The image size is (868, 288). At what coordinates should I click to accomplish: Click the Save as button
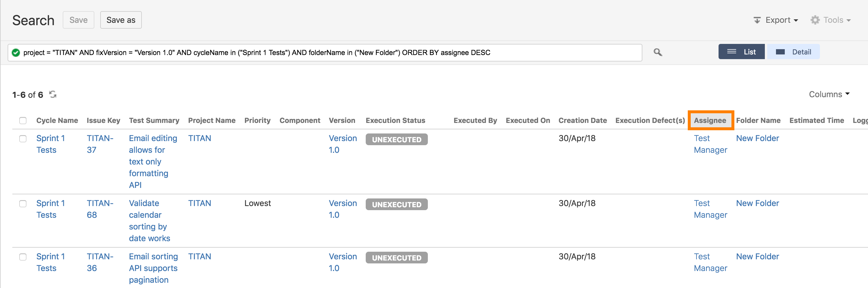pyautogui.click(x=121, y=20)
